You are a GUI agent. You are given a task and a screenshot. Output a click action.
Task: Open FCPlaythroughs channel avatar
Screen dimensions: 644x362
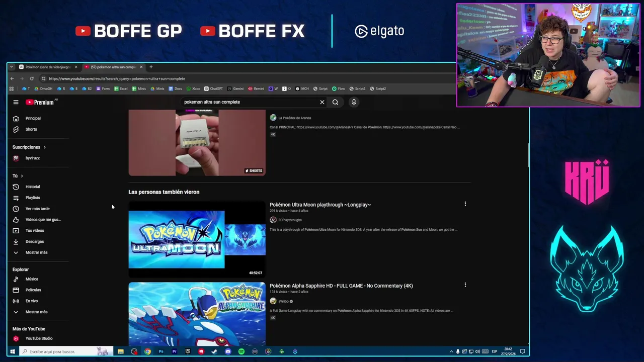(273, 220)
